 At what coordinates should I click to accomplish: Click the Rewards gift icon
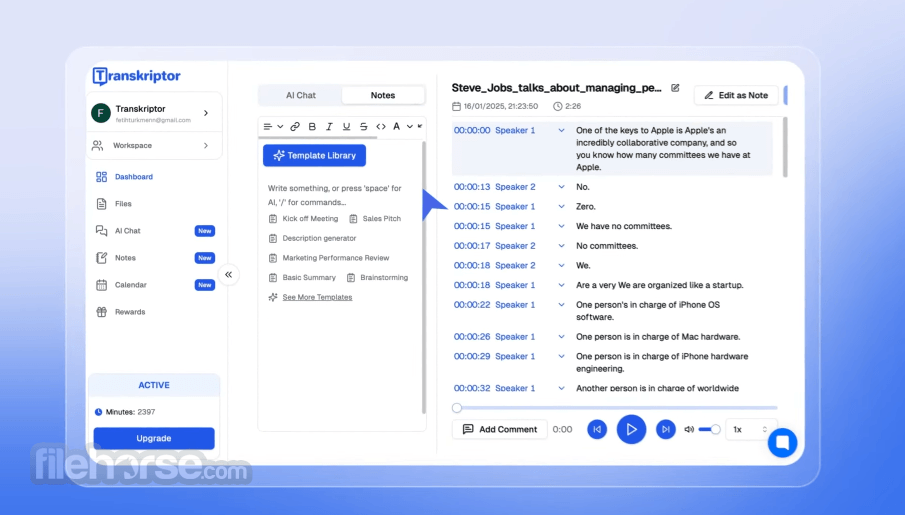[102, 312]
